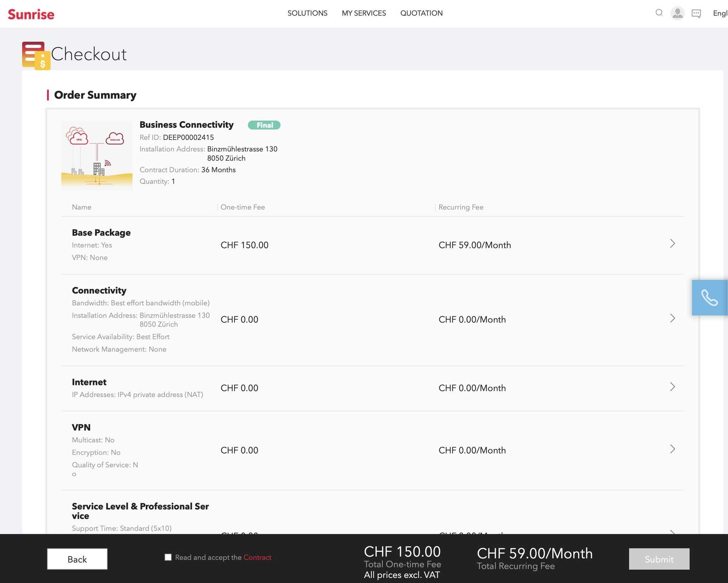Image resolution: width=728 pixels, height=583 pixels.
Task: Click the One-time Fee column header
Action: click(x=242, y=207)
